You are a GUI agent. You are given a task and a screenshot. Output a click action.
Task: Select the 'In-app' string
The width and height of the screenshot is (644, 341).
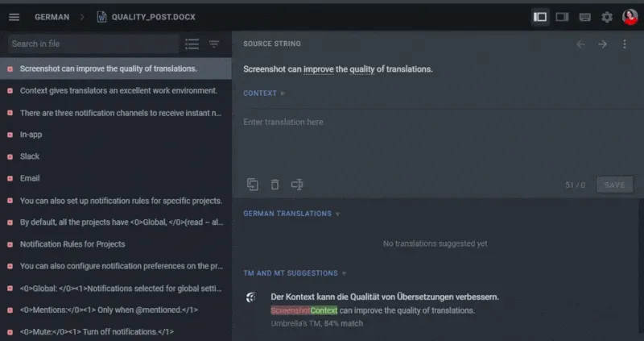pos(116,135)
